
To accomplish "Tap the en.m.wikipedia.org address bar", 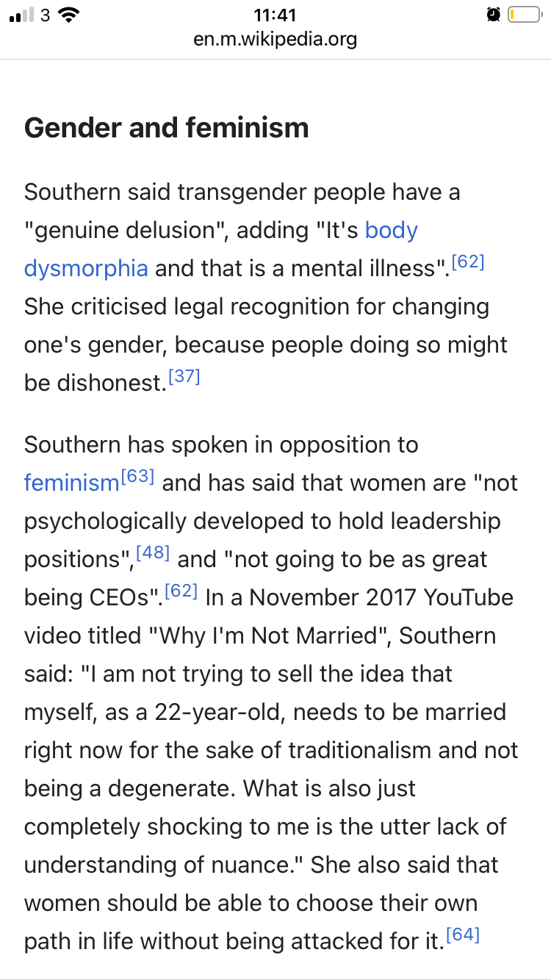I will 275,38.
